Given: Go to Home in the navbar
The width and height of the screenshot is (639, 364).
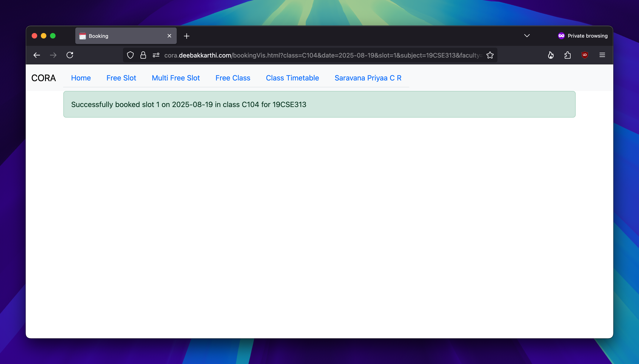Looking at the screenshot, I should [x=81, y=78].
